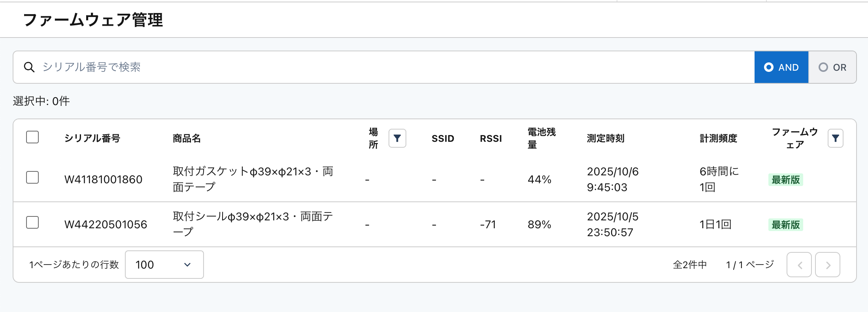The width and height of the screenshot is (868, 312).
Task: Focus the serial number search field
Action: coord(395,67)
